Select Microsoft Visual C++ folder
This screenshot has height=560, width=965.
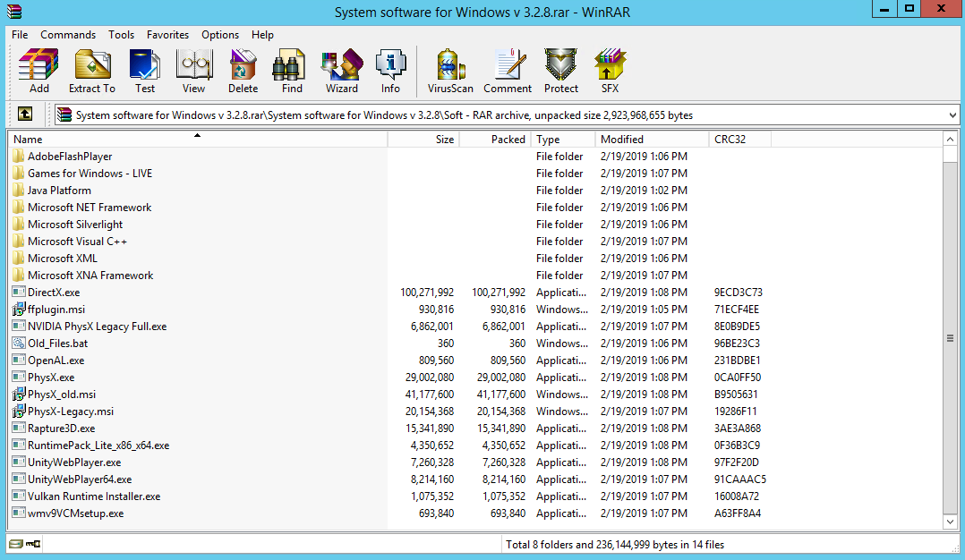(x=77, y=241)
